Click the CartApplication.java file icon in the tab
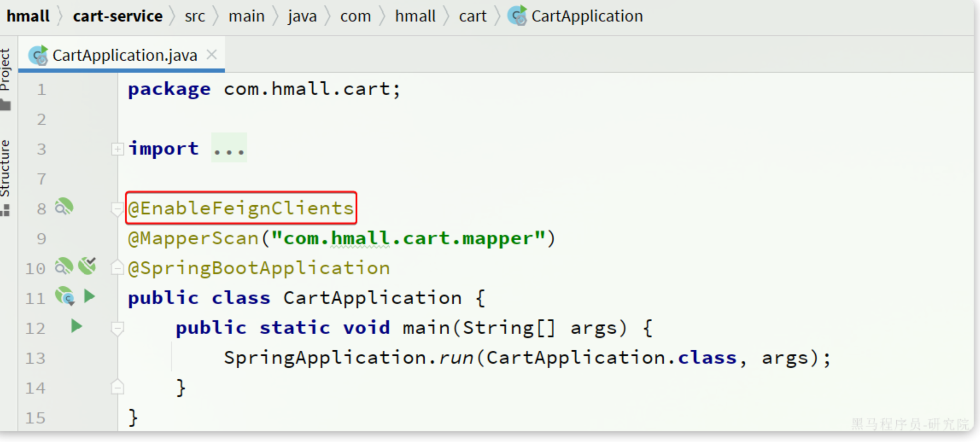Image resolution: width=980 pixels, height=442 pixels. (38, 56)
